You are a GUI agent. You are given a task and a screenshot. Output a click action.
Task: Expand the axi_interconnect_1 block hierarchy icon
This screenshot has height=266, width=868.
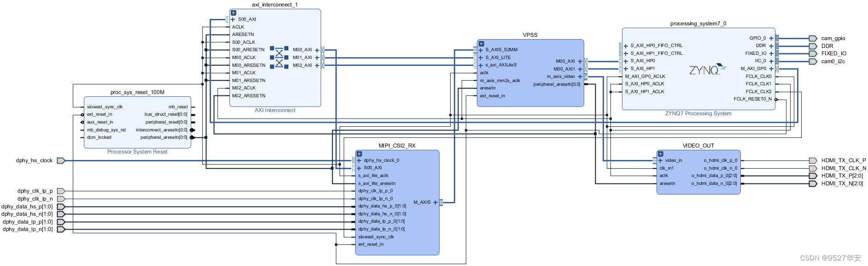(x=234, y=13)
